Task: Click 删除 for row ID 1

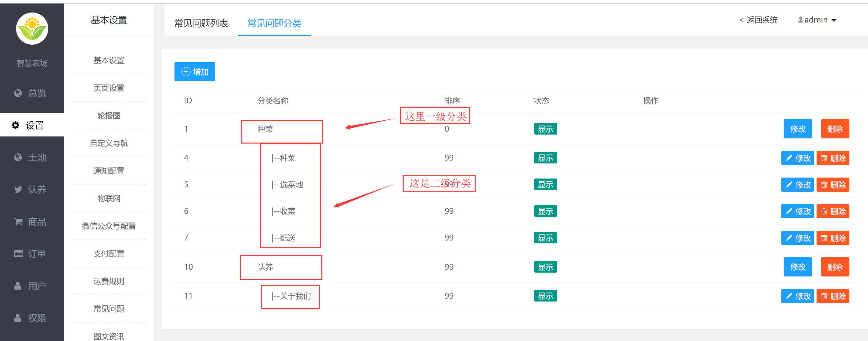Action: tap(835, 129)
